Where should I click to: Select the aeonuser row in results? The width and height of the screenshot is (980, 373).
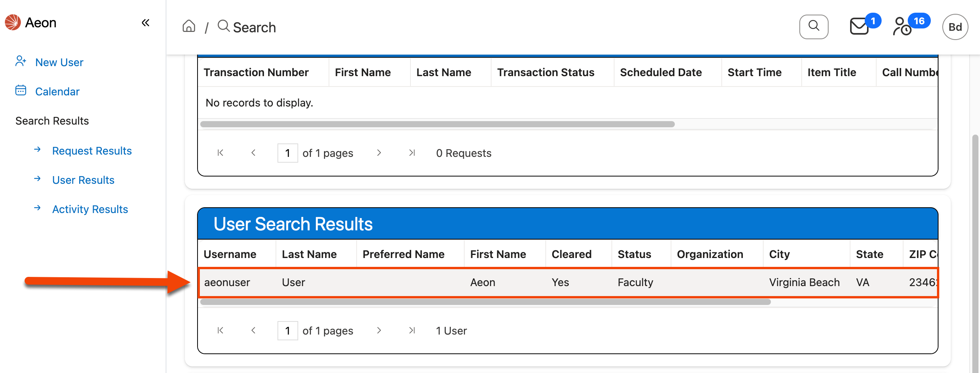227,283
